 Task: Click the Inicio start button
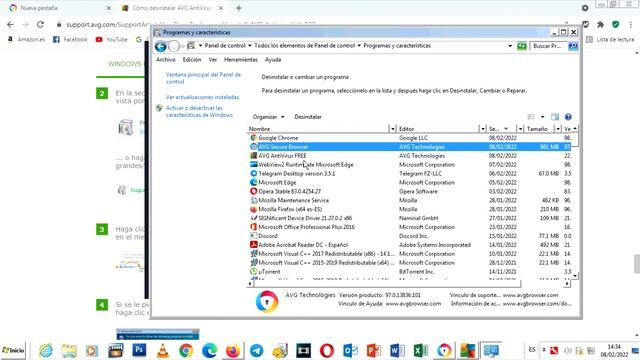point(13,351)
